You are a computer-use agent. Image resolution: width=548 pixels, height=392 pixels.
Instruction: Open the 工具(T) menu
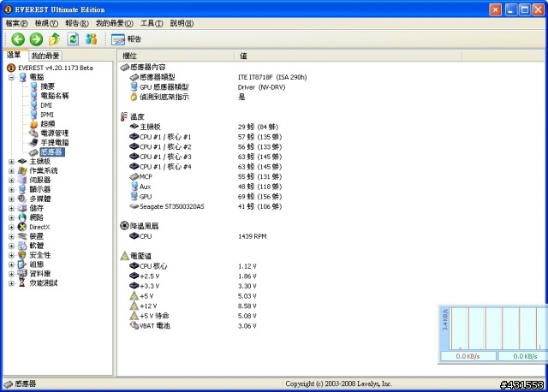[x=152, y=23]
